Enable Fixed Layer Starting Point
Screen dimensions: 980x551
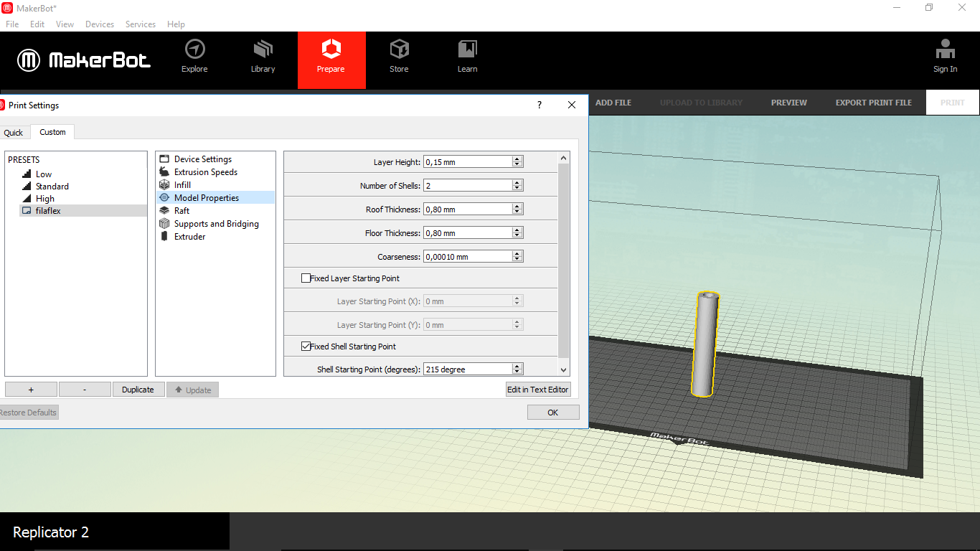306,278
